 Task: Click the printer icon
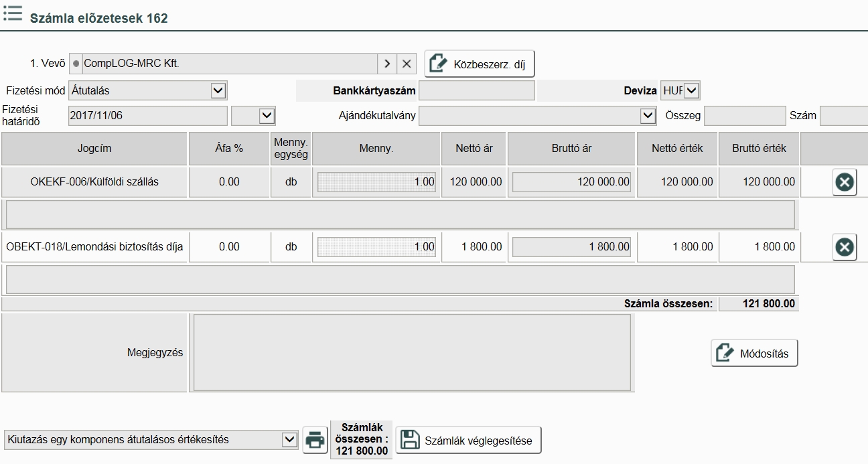[x=313, y=440]
